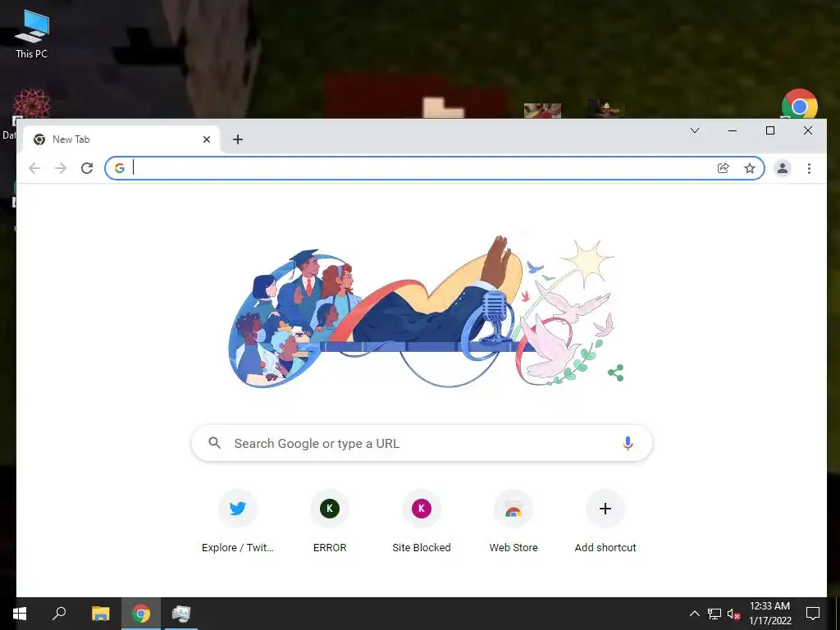Image resolution: width=840 pixels, height=630 pixels.
Task: Click the browser back arrow
Action: click(x=34, y=168)
